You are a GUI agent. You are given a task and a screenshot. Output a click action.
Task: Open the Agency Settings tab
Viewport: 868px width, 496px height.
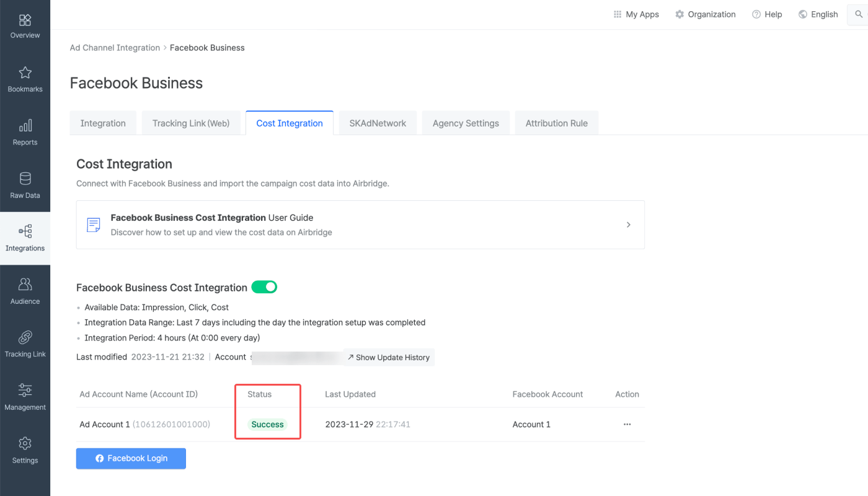pyautogui.click(x=466, y=123)
